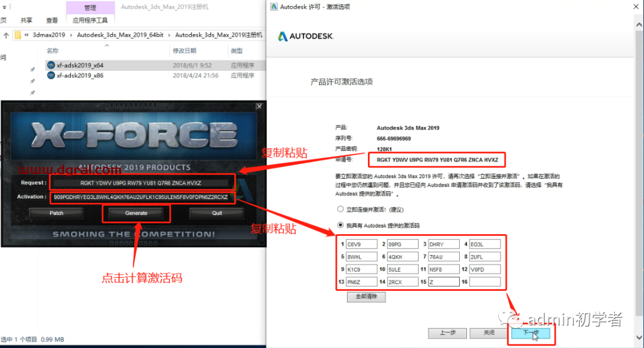
Task: Open the 共享 ribbon tab
Action: pos(26,20)
